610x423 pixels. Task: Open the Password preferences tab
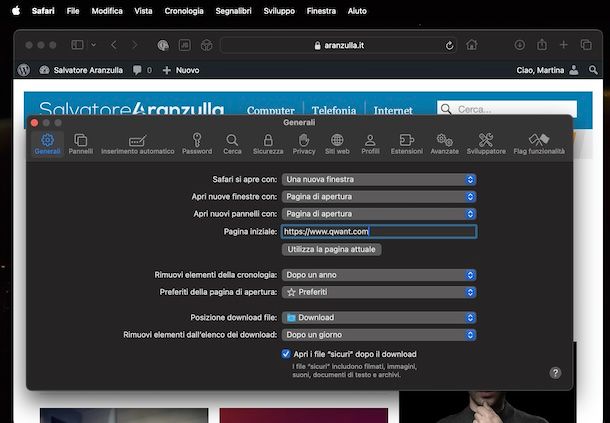click(x=197, y=144)
